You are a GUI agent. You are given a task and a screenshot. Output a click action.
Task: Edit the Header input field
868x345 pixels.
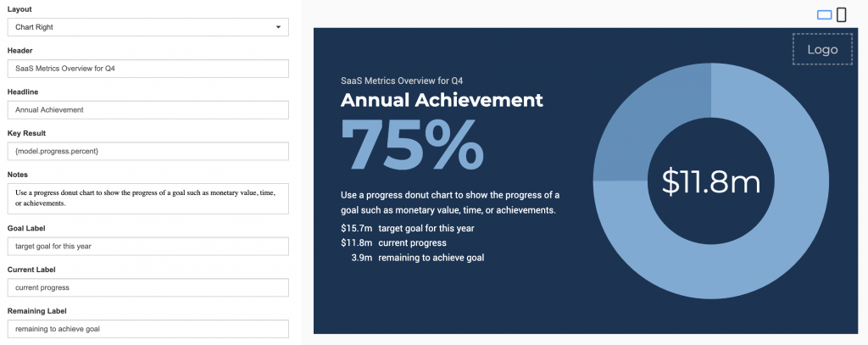tap(148, 69)
